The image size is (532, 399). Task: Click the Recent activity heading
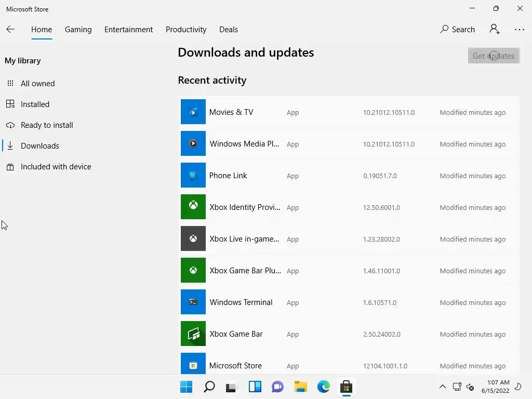pos(212,80)
